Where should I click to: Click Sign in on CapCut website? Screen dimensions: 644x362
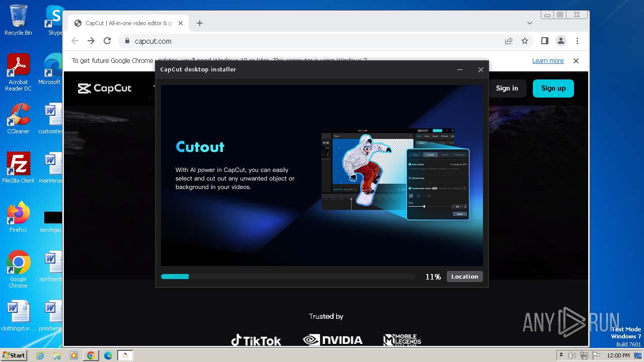click(x=507, y=88)
